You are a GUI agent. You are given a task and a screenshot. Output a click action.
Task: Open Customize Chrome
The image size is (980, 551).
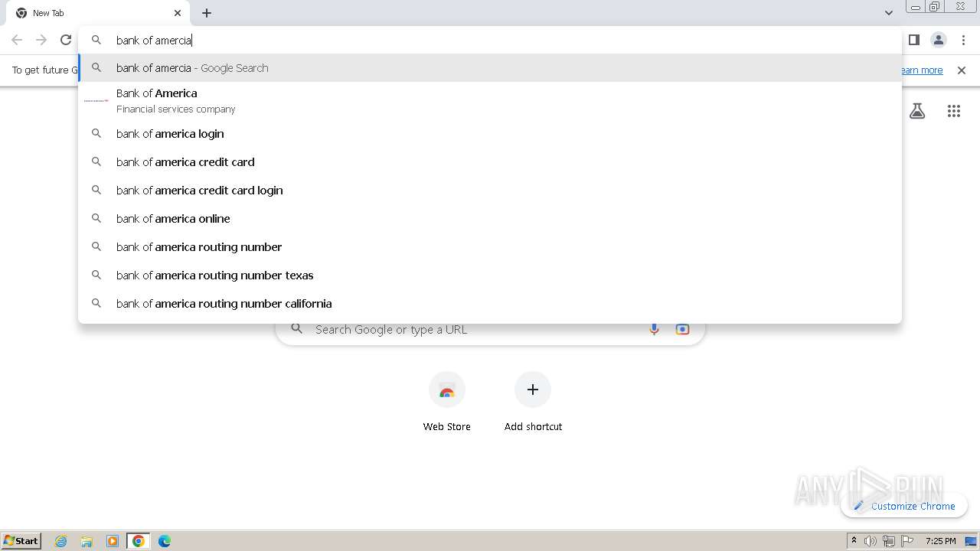pos(904,506)
